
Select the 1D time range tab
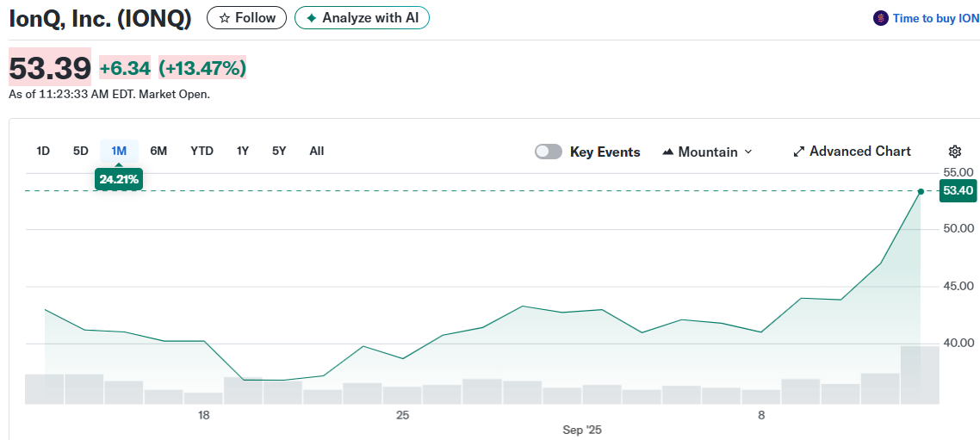click(43, 151)
